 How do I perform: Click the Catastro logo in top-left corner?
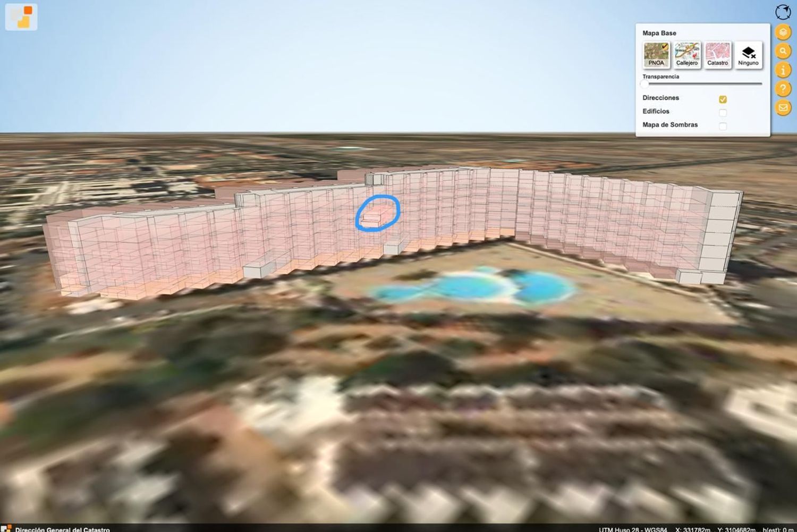click(21, 16)
